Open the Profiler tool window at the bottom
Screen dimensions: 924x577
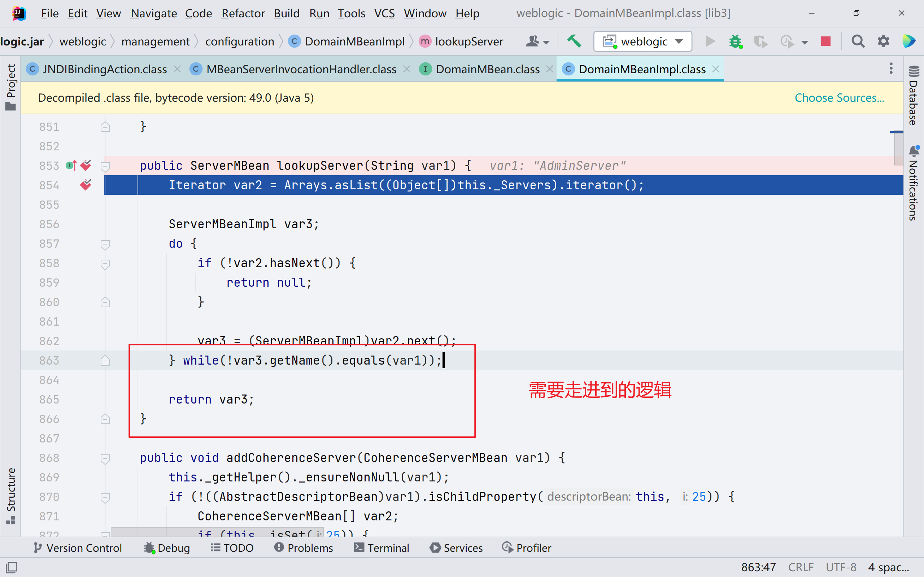point(526,548)
